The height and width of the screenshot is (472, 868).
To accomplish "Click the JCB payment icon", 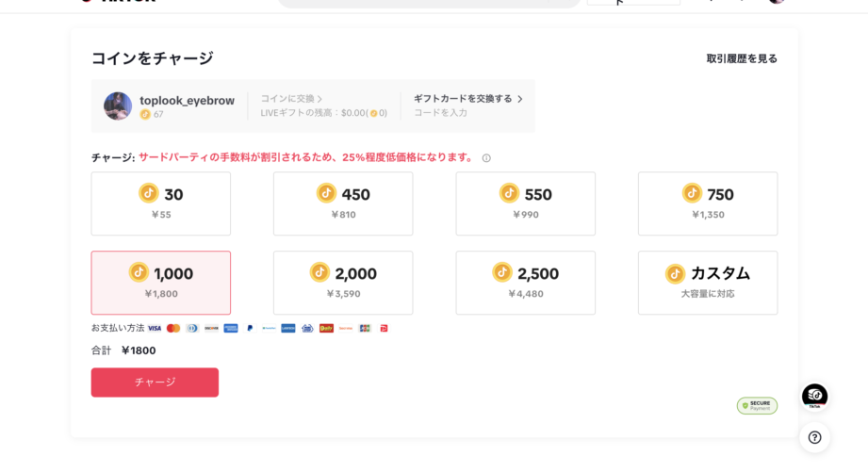I will pos(365,328).
